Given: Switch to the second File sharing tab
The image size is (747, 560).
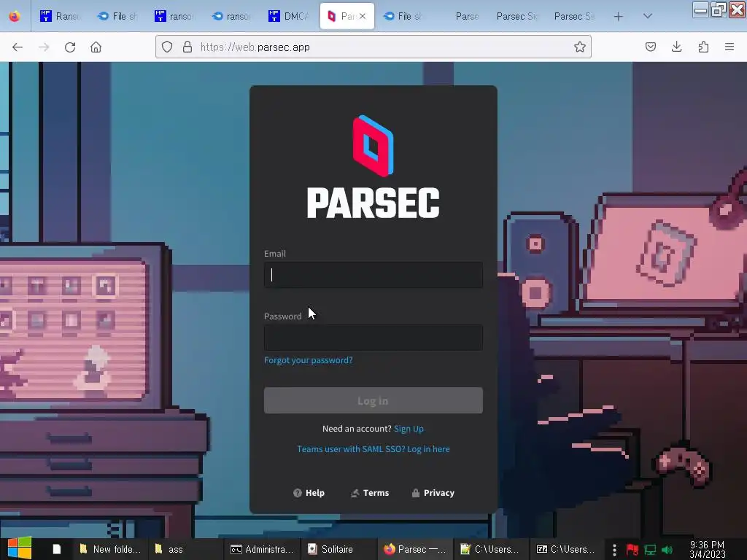Looking at the screenshot, I should pos(403,16).
